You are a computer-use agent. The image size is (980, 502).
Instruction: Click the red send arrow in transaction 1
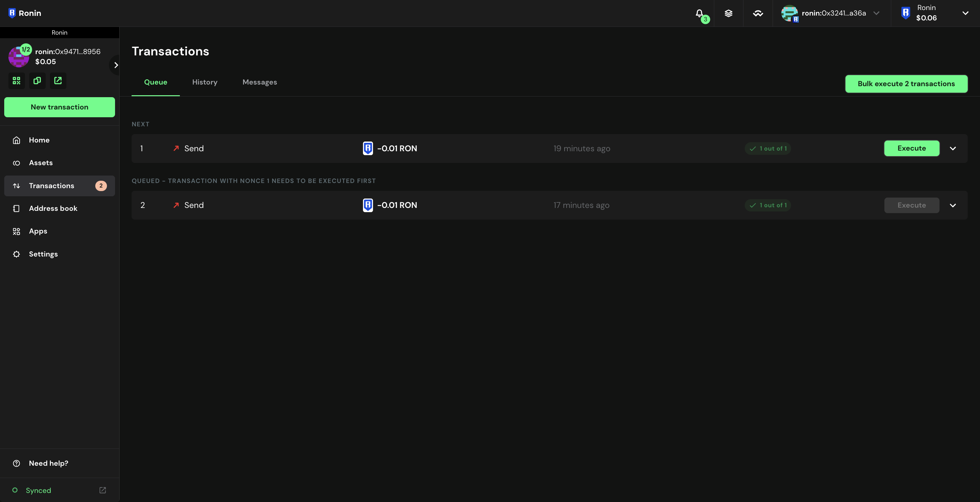tap(176, 148)
